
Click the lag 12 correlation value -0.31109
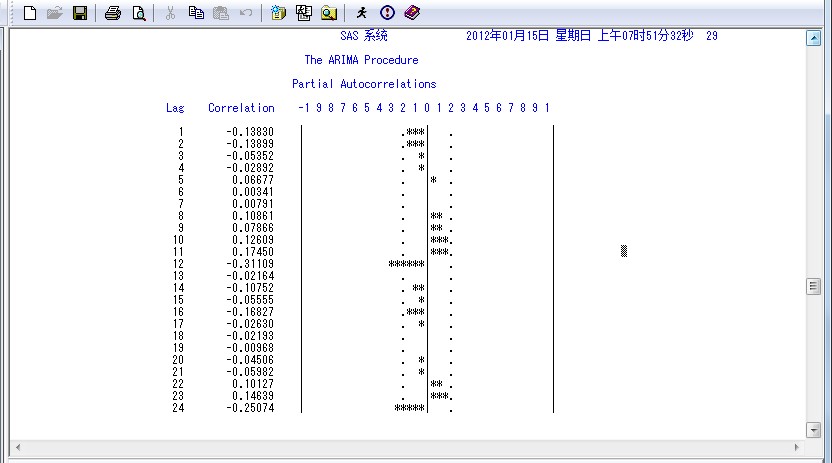click(x=250, y=264)
